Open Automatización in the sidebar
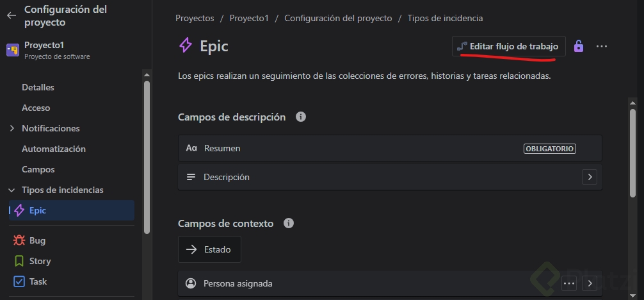 click(54, 149)
